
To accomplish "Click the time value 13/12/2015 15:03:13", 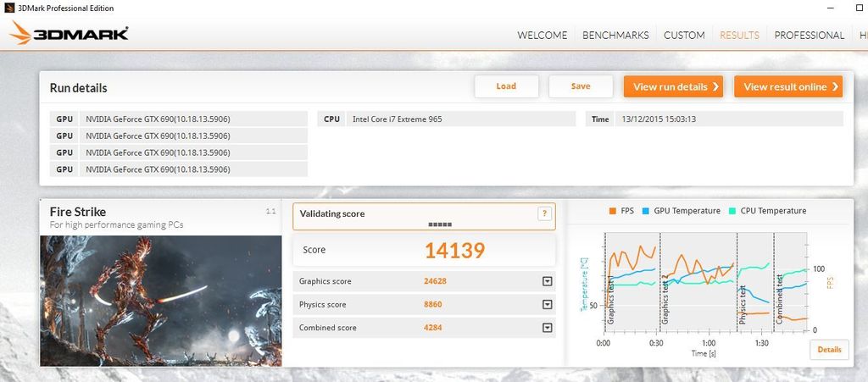I will coord(659,119).
